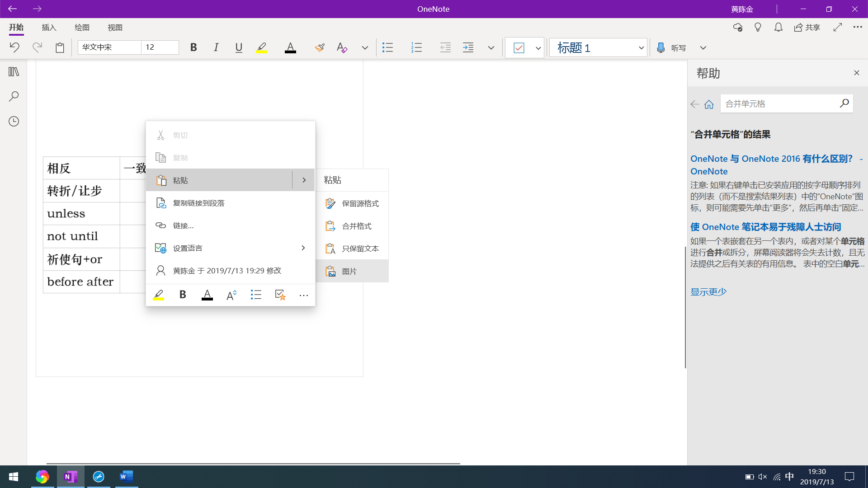The image size is (868, 488).
Task: Open notebook navigation pane icon
Action: click(14, 72)
